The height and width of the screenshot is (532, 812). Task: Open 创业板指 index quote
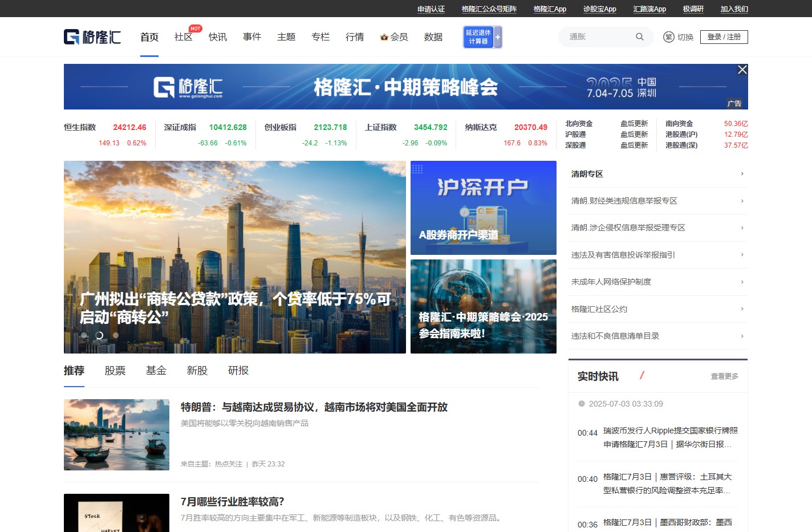coord(306,135)
